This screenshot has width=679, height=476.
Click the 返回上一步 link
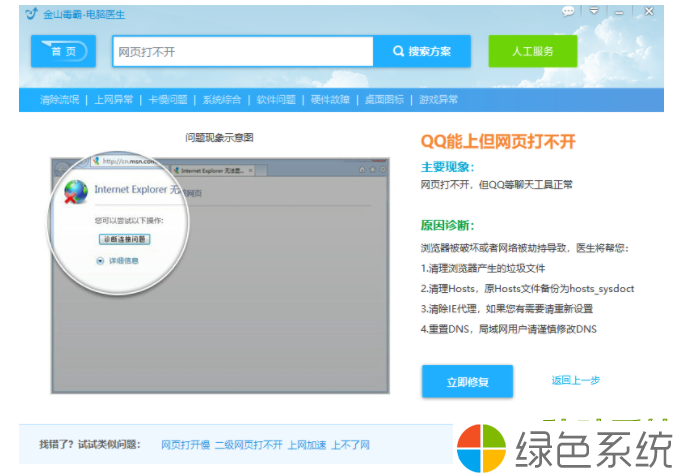pos(576,380)
